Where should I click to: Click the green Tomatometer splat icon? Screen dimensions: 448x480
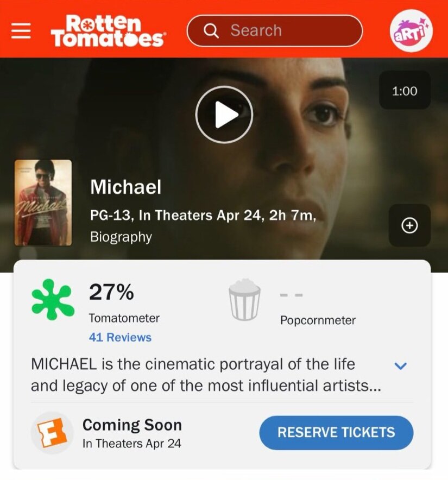(x=53, y=299)
